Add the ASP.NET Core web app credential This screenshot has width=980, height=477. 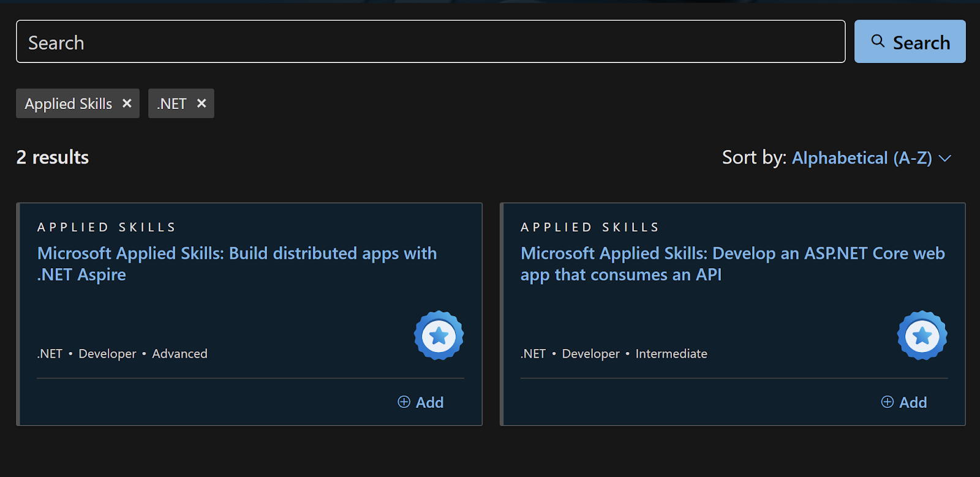[x=904, y=402]
